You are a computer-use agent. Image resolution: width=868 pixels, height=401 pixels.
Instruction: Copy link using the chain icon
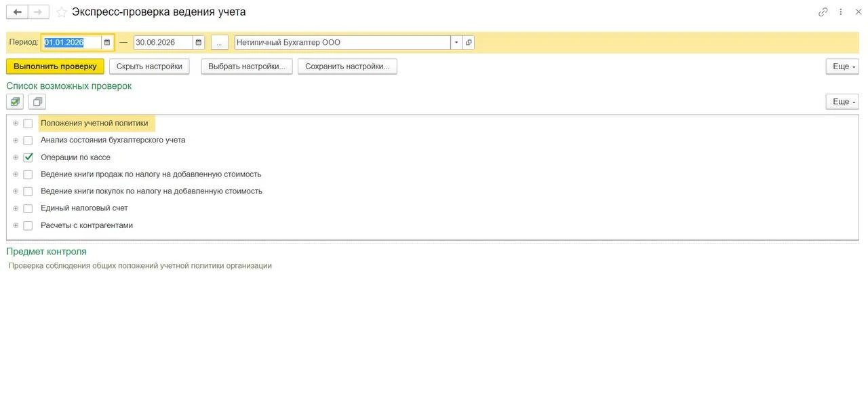pos(823,12)
